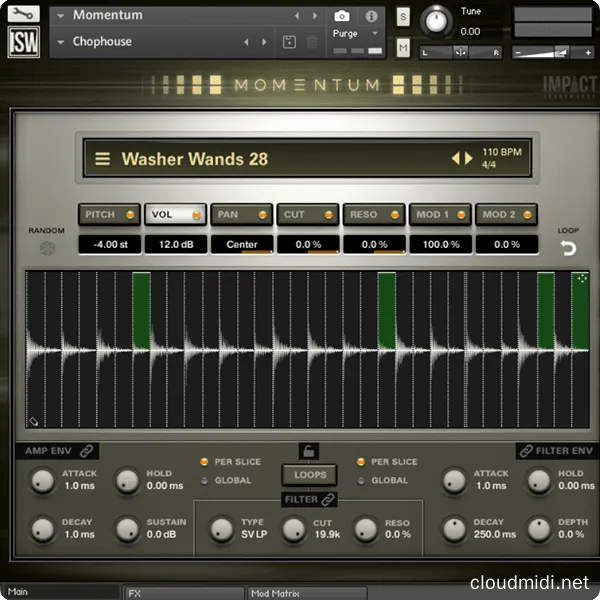Click the RANDOM dice icon
Screen dimensions: 600x600
[47, 248]
